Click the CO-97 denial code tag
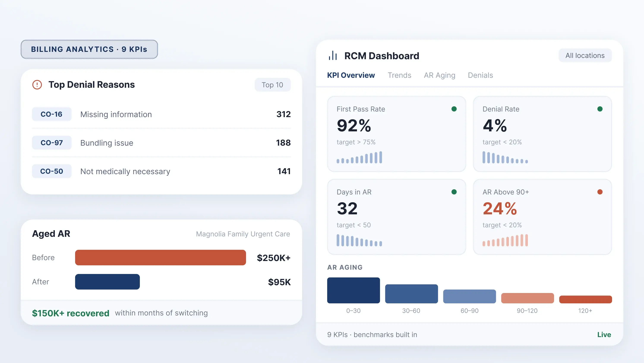The width and height of the screenshot is (644, 363). coord(52,143)
